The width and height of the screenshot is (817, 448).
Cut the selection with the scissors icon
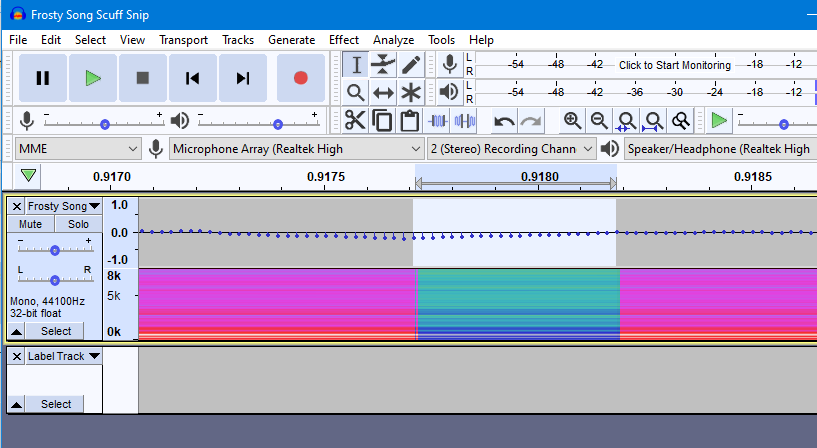pos(355,120)
